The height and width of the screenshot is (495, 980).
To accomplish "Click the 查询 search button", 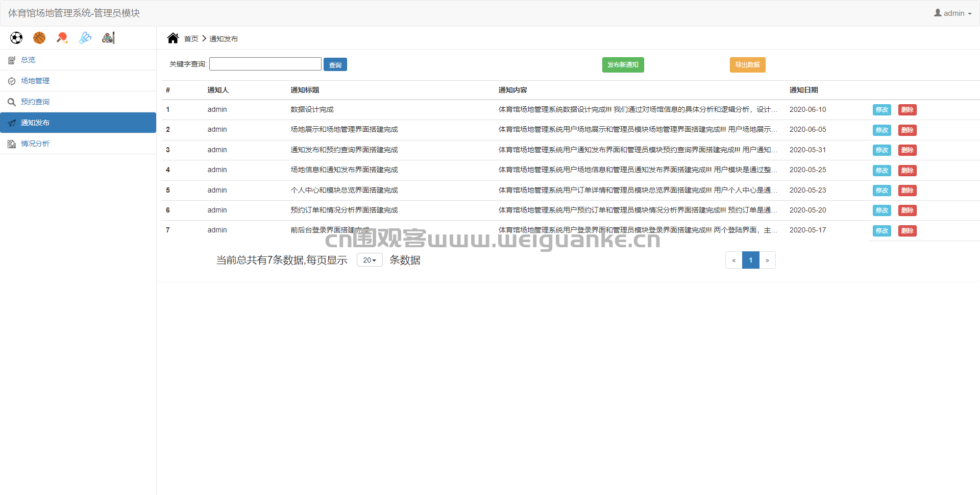I will tap(335, 64).
